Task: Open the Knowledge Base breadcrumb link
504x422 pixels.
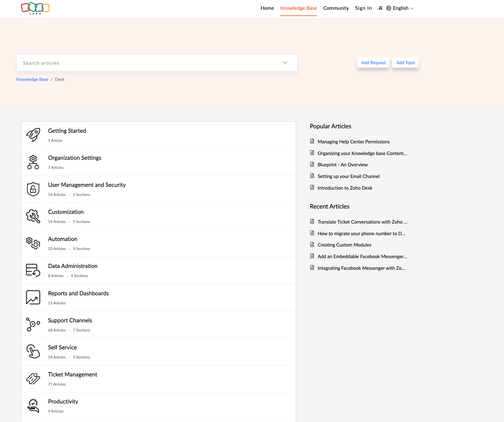Action: pyautogui.click(x=32, y=79)
